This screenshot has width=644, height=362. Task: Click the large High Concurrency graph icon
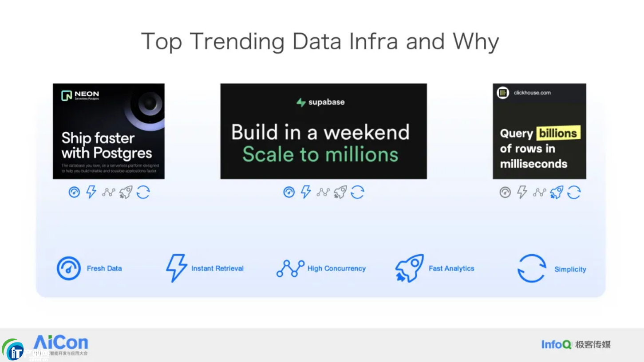(x=290, y=268)
